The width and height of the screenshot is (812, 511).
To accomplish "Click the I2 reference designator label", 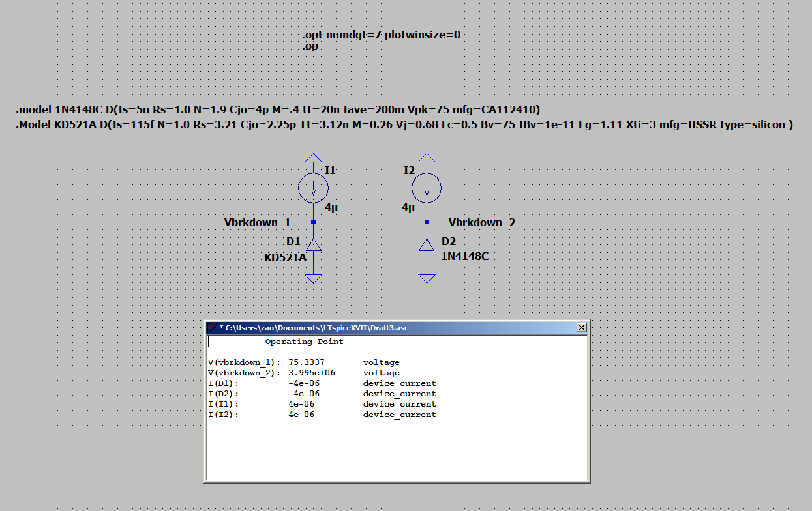I will click(409, 170).
